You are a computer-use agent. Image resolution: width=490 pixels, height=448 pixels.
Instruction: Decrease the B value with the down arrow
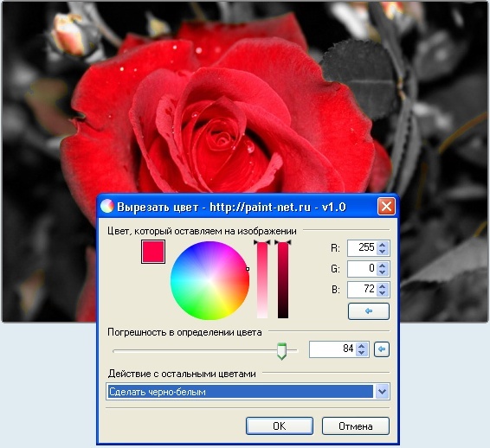(382, 293)
